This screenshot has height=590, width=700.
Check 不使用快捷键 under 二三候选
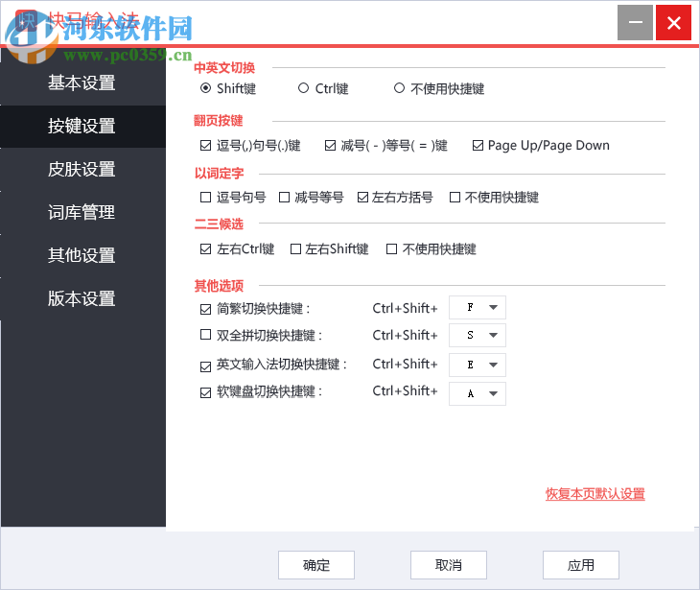[391, 249]
